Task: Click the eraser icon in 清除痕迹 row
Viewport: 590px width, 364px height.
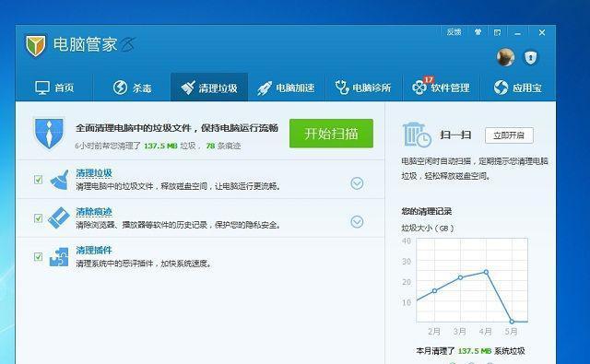Action: (59, 217)
